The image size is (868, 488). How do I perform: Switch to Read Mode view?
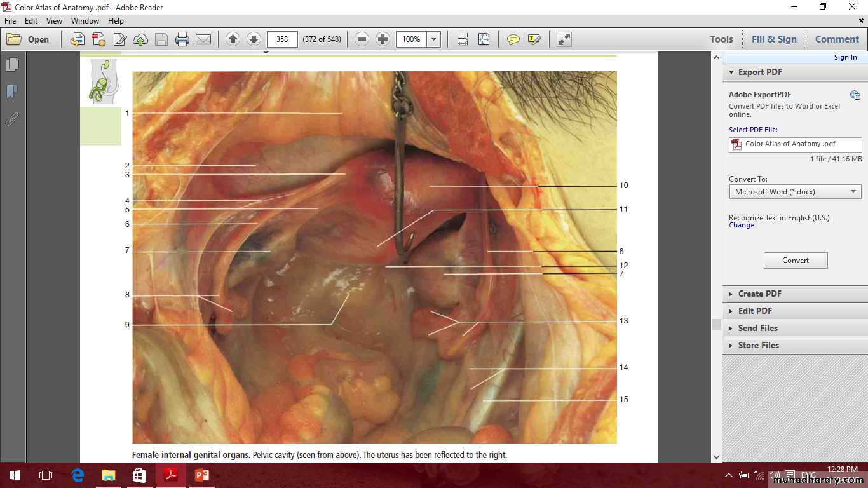point(564,39)
